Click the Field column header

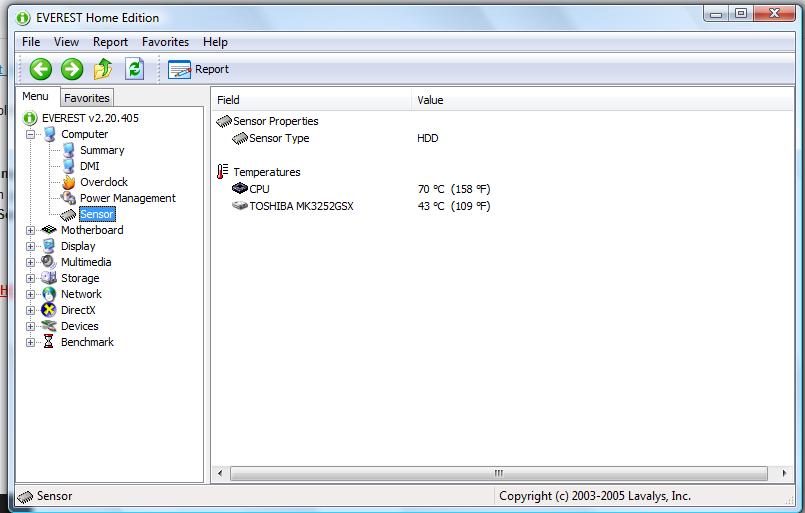pos(311,100)
